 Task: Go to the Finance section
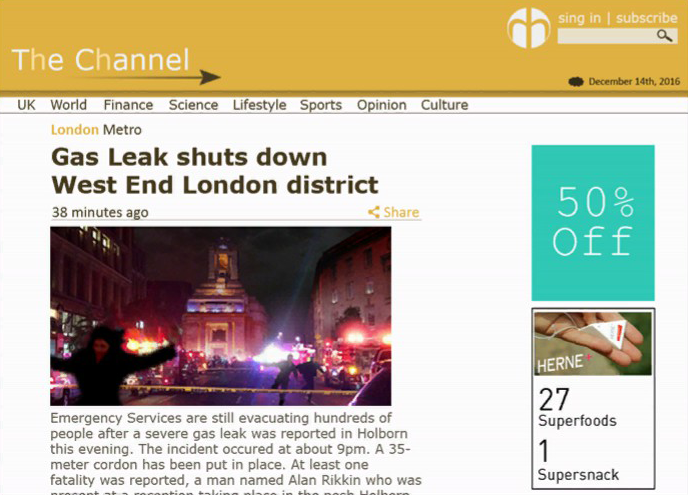[x=128, y=105]
